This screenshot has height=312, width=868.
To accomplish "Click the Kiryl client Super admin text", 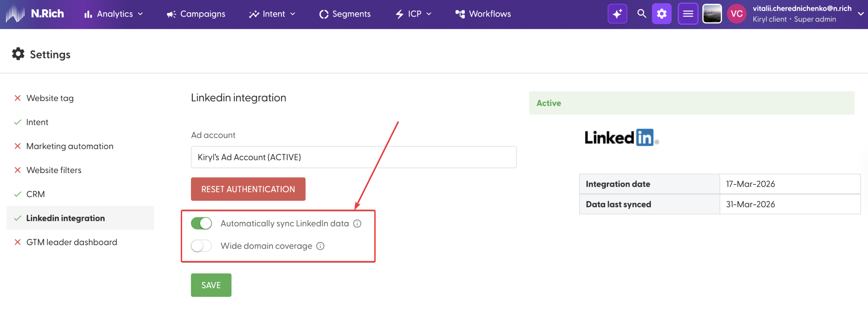I will (x=794, y=19).
